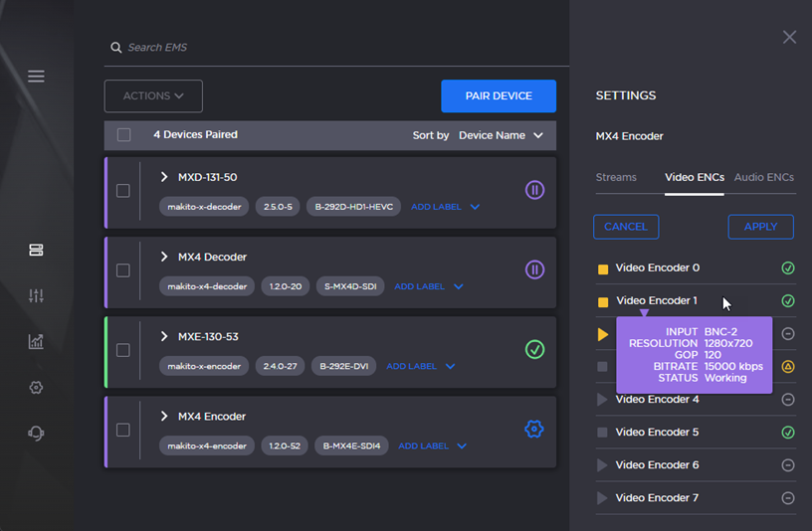Start Video Encoder 7 with play triangle
The height and width of the screenshot is (531, 812).
pyautogui.click(x=602, y=498)
